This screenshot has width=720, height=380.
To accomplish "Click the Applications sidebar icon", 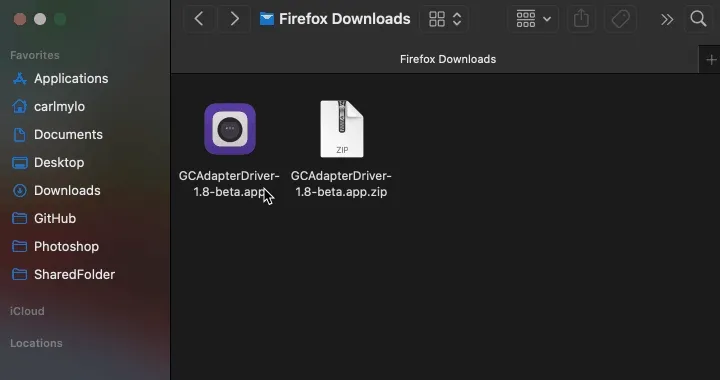I will 19,78.
